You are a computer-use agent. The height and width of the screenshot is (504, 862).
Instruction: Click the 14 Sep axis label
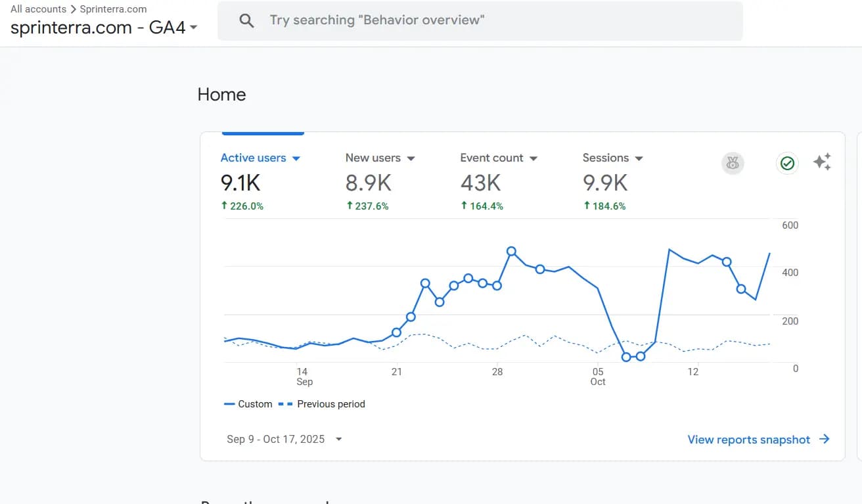304,377
